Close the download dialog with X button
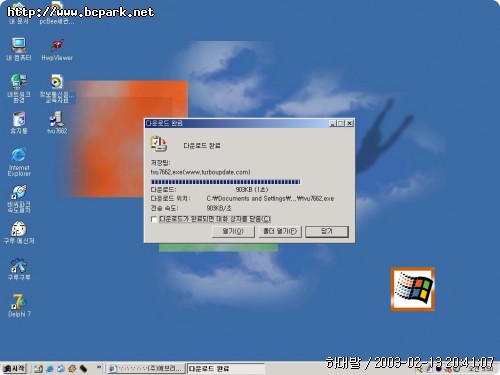The image size is (500, 375). [x=349, y=123]
